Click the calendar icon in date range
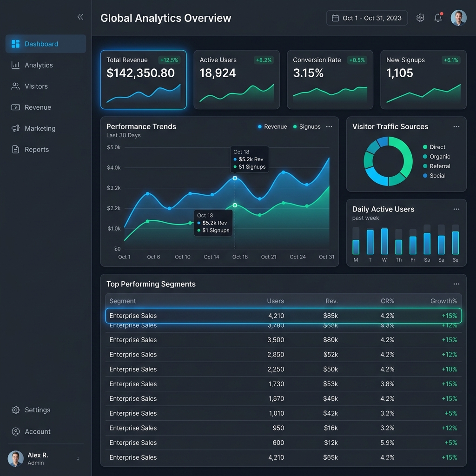476x476 pixels. [x=335, y=18]
